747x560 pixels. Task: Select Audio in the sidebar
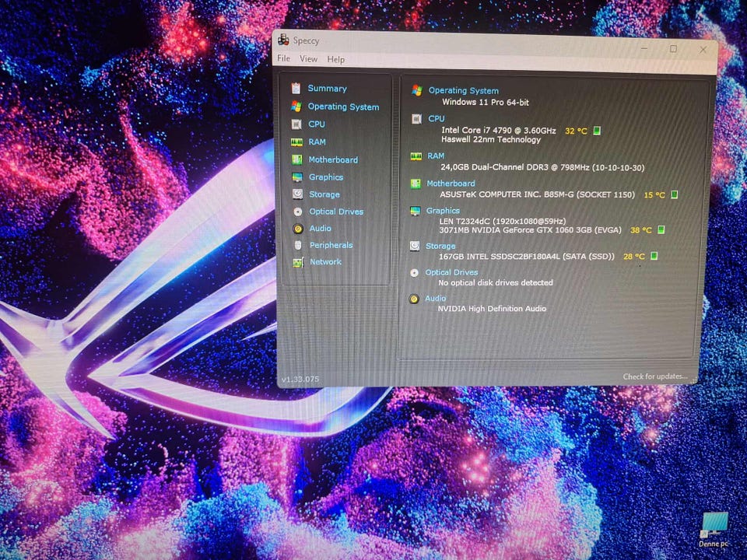pos(320,229)
